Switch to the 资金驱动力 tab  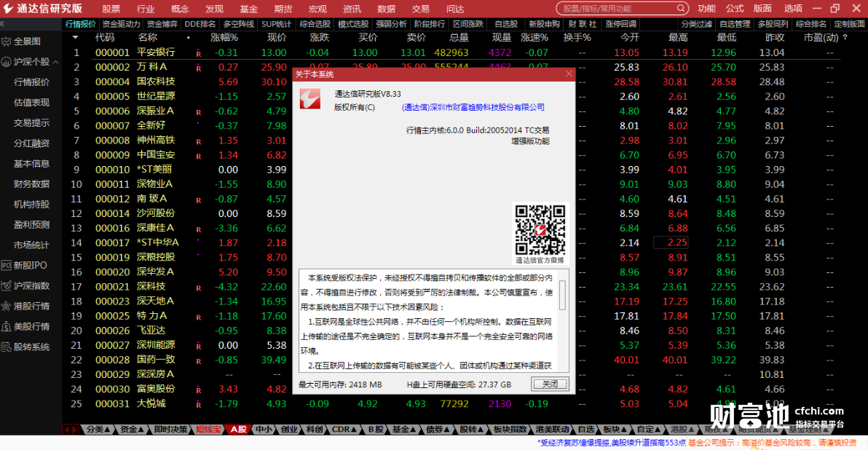pyautogui.click(x=121, y=24)
